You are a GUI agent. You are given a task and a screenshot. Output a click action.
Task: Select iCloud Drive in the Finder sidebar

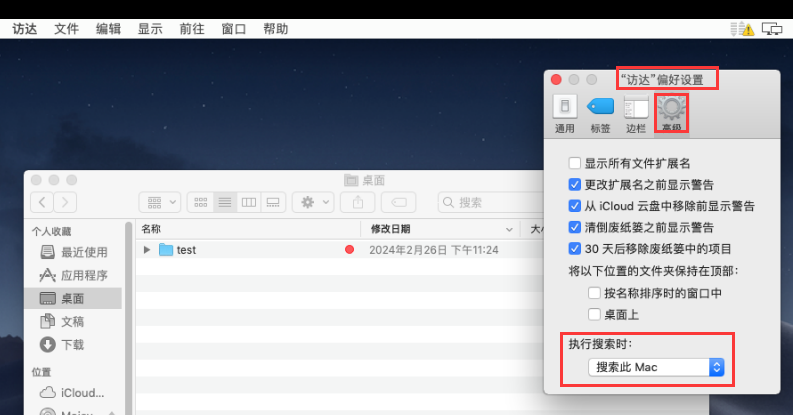coord(73,392)
